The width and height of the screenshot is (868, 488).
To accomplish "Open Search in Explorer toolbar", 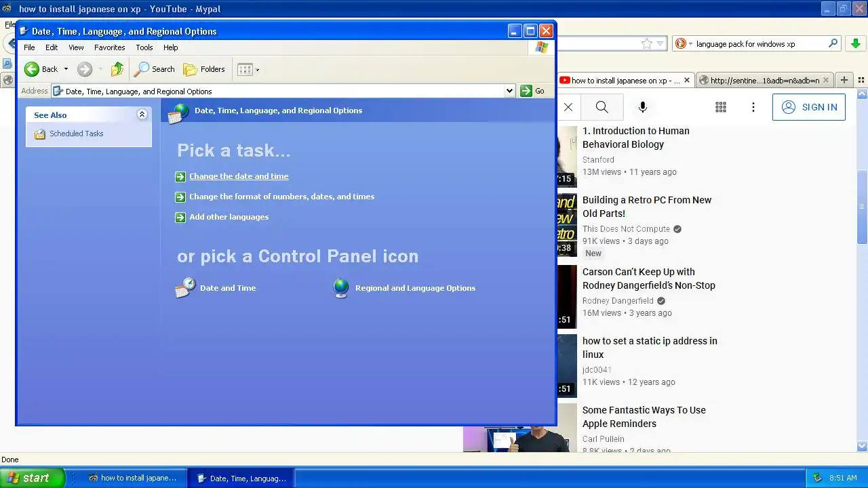I will click(155, 69).
